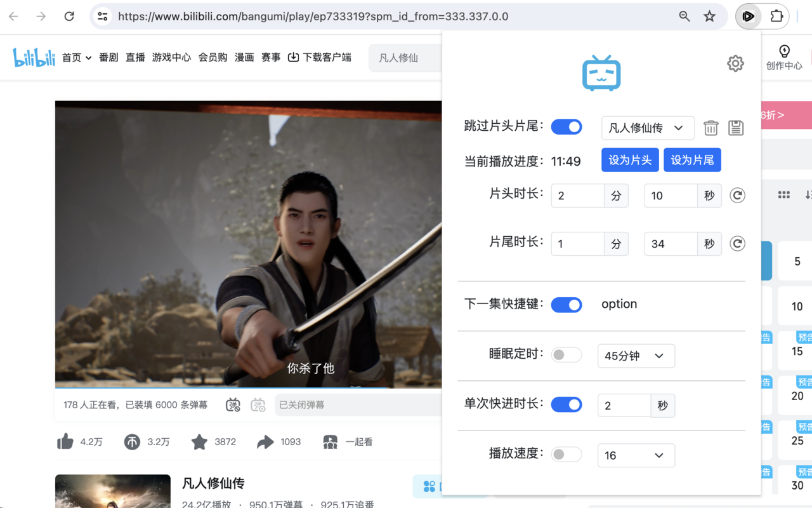Give coins using the coin icon
This screenshot has height=508, width=812.
(x=132, y=442)
